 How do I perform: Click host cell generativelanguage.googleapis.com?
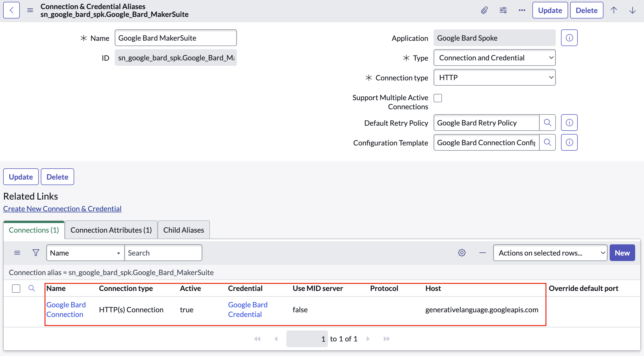pos(482,310)
